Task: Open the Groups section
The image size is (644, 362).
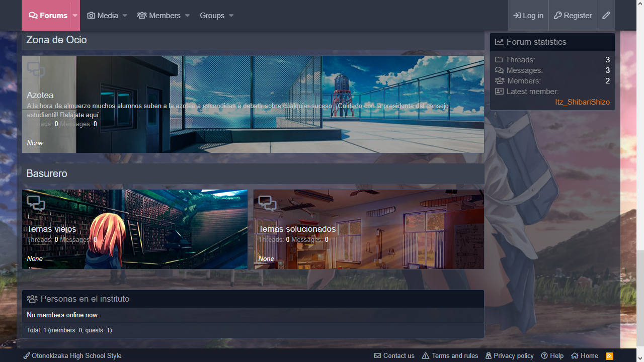Action: click(x=212, y=16)
